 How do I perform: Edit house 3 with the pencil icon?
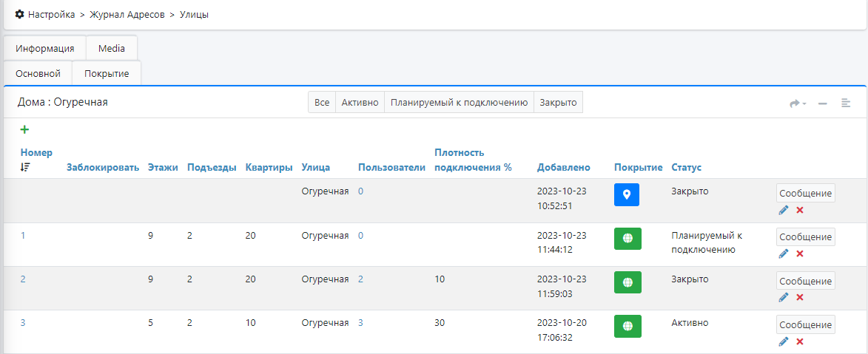[784, 341]
